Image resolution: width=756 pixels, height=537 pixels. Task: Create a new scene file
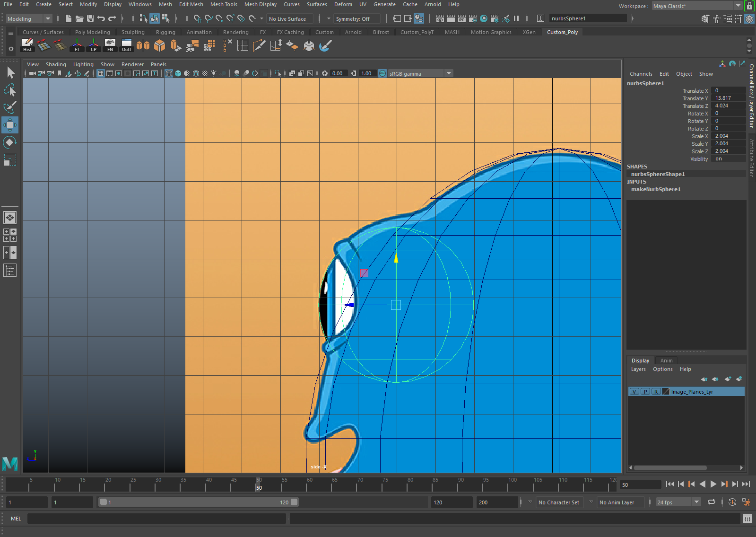click(x=69, y=18)
